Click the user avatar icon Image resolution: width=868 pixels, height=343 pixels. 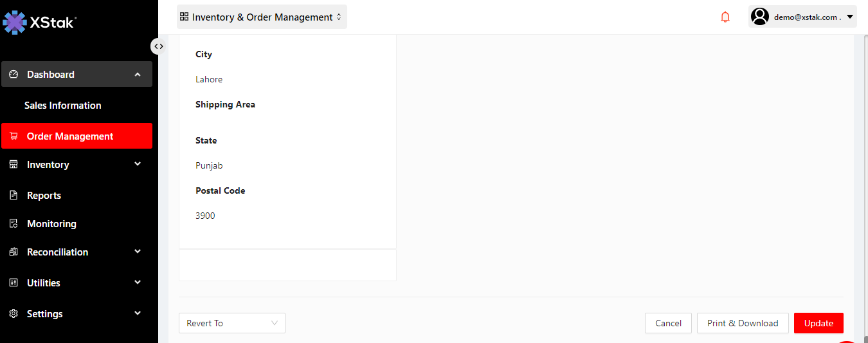[760, 17]
